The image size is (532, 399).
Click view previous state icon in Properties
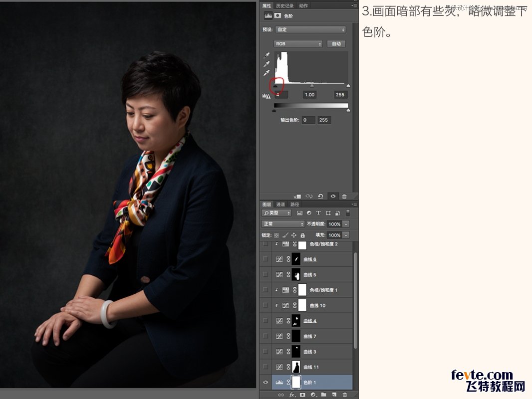coord(309,197)
